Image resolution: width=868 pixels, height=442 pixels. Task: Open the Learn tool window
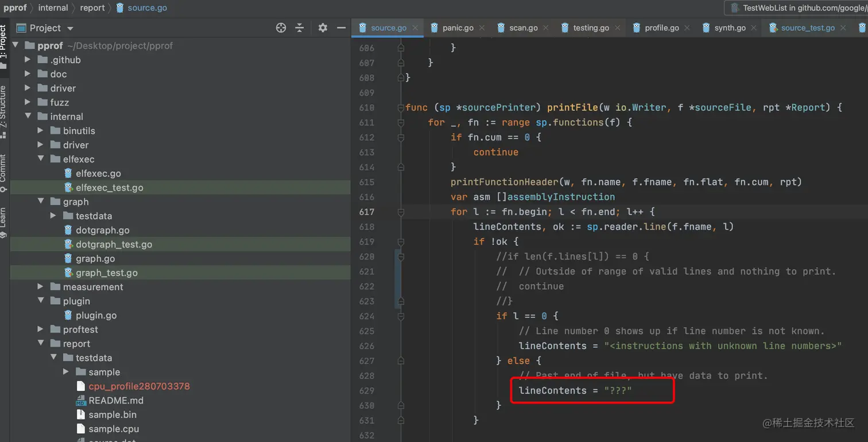click(3, 221)
